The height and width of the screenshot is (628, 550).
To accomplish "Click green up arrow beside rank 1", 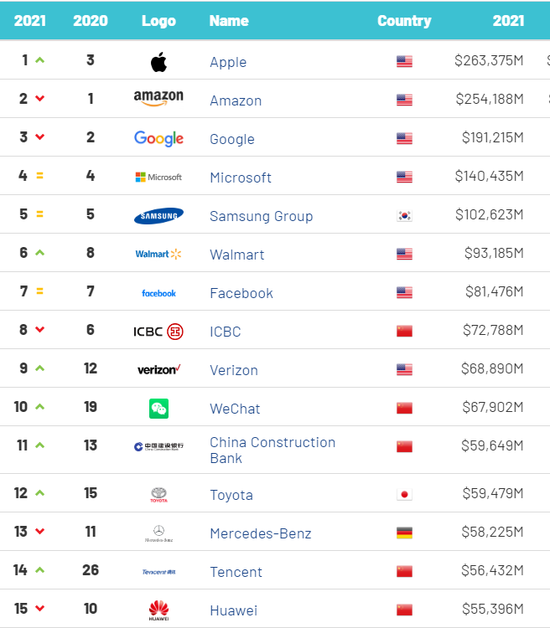I will click(x=40, y=60).
